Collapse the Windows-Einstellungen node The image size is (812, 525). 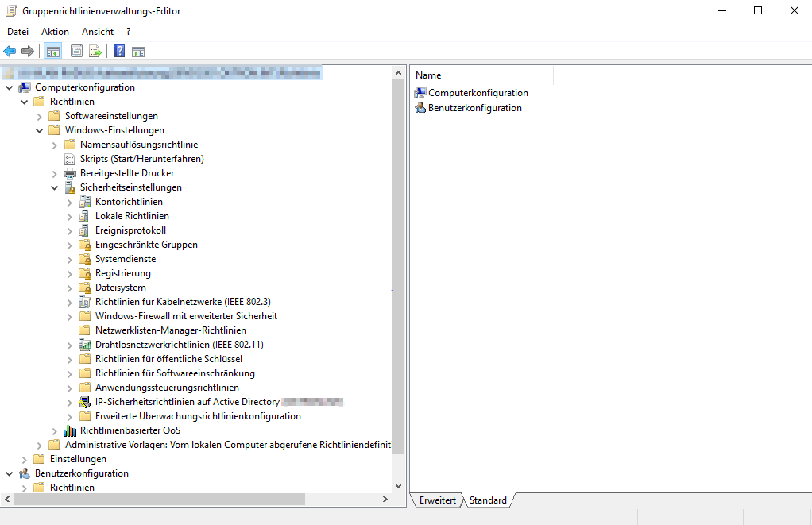point(40,130)
